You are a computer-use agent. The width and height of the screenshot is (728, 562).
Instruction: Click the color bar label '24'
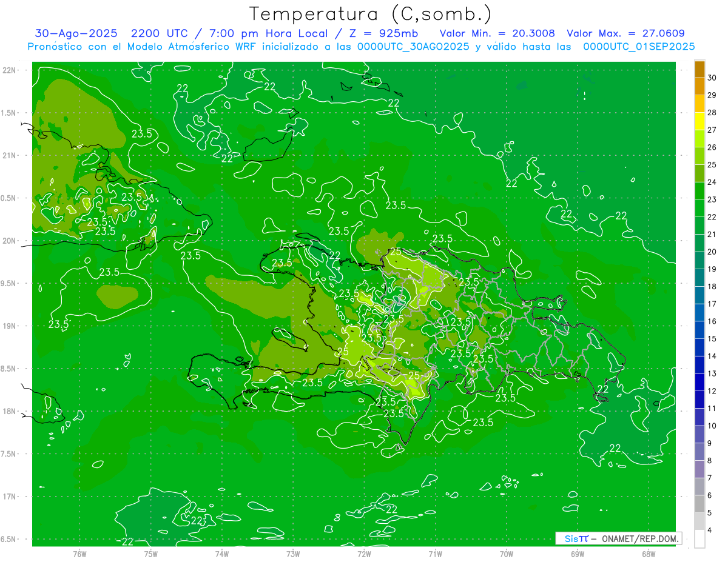[x=712, y=182]
